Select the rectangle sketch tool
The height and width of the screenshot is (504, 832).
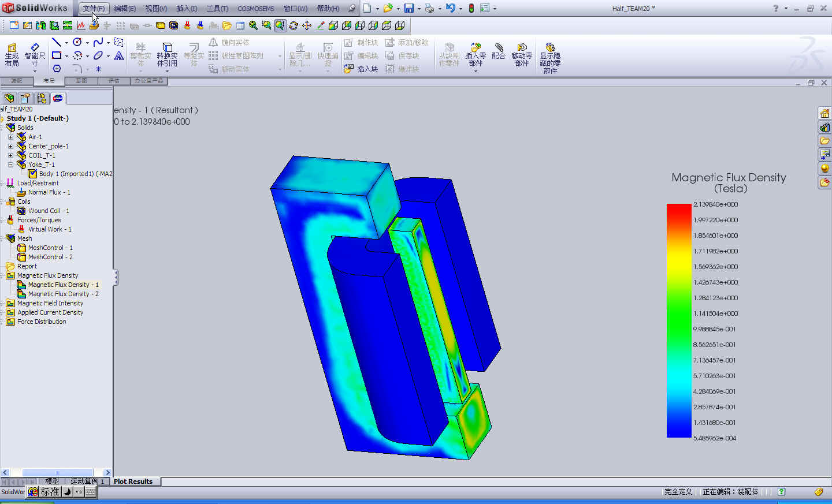(x=57, y=55)
